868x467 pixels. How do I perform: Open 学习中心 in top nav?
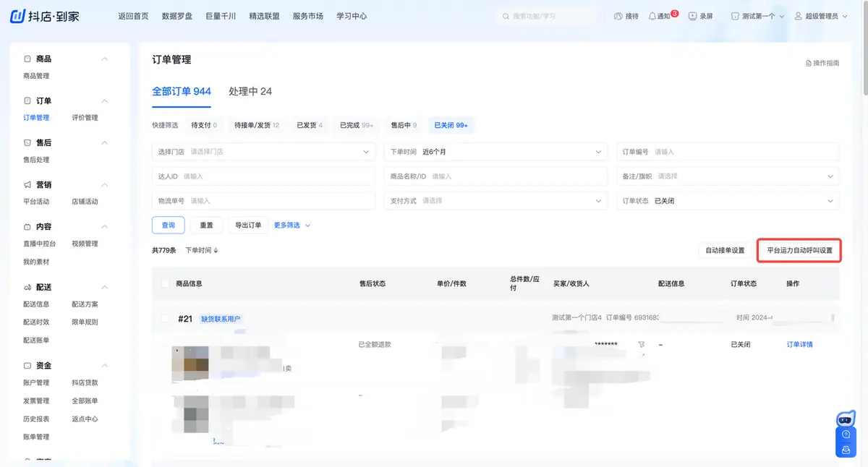(352, 16)
